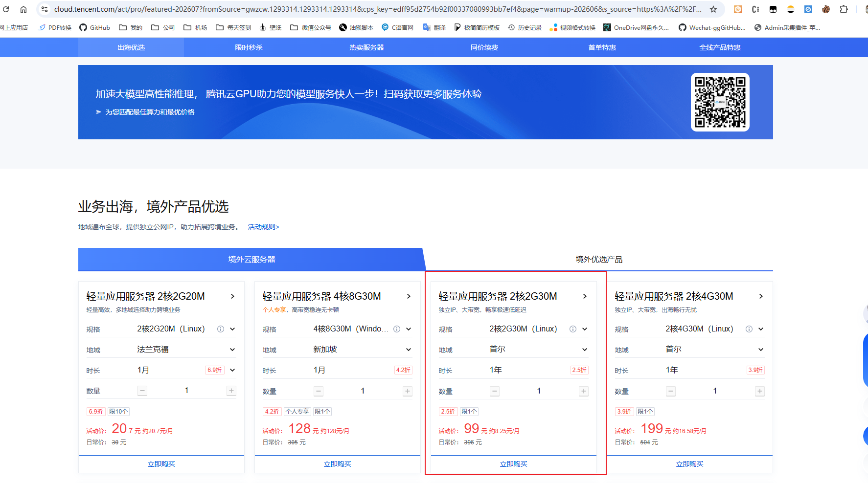Select the 限时秒杀 navigation tab
Image resolution: width=868 pixels, height=483 pixels.
(x=249, y=47)
